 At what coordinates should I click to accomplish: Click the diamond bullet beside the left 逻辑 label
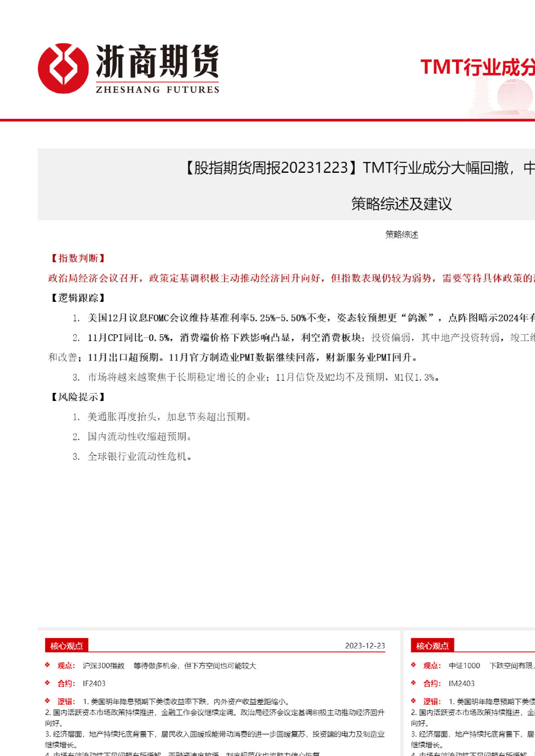[48, 701]
